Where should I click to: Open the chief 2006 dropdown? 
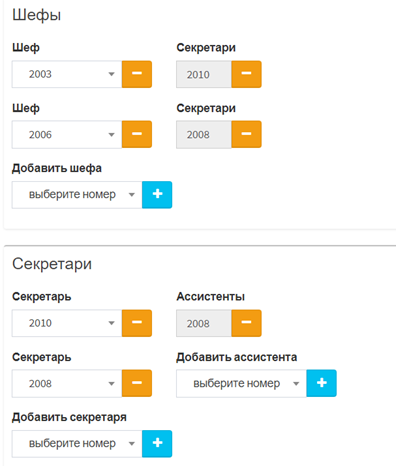coord(67,134)
